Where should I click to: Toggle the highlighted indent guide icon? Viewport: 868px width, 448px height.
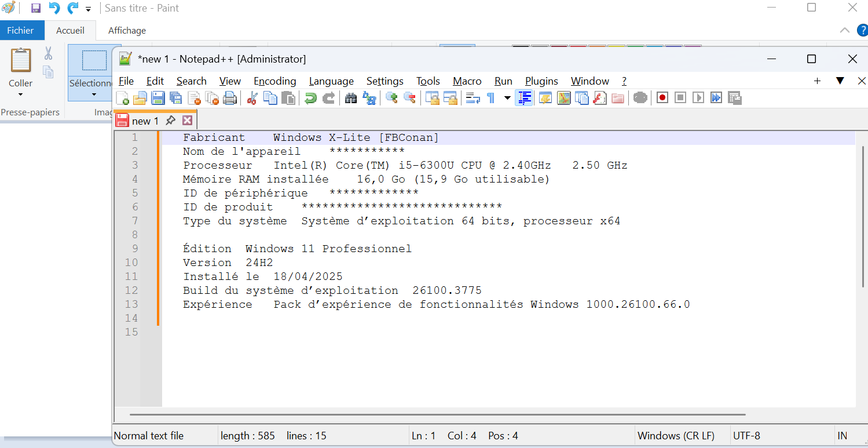pyautogui.click(x=524, y=98)
